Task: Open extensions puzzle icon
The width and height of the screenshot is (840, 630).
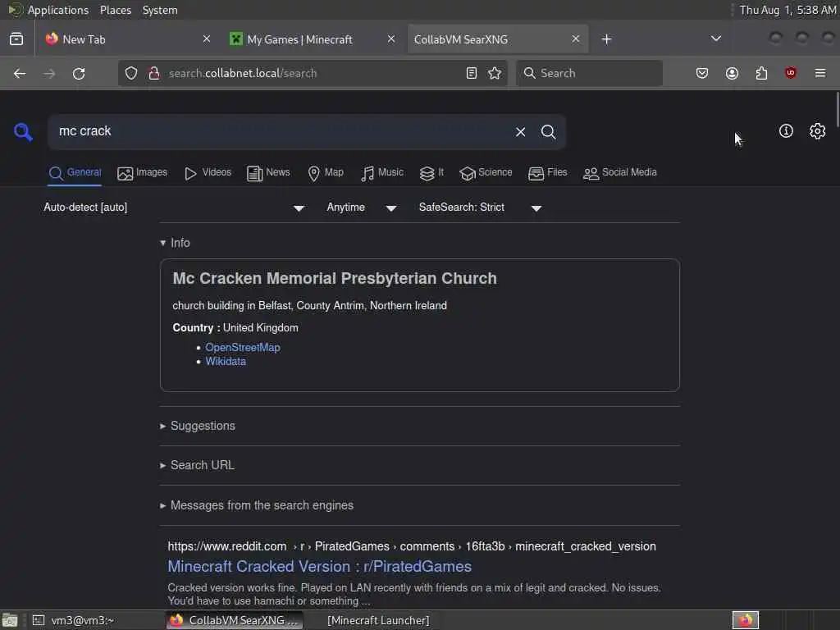Action: (x=761, y=73)
